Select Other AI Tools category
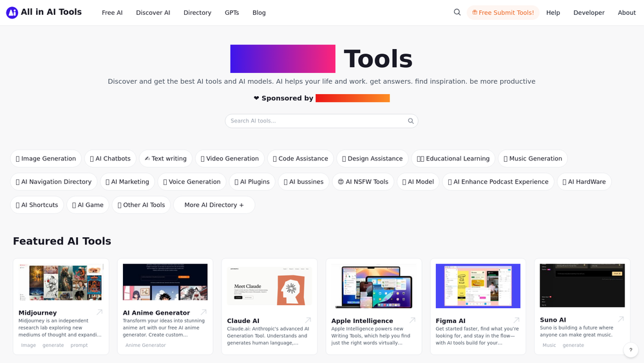The image size is (644, 363). 141,205
